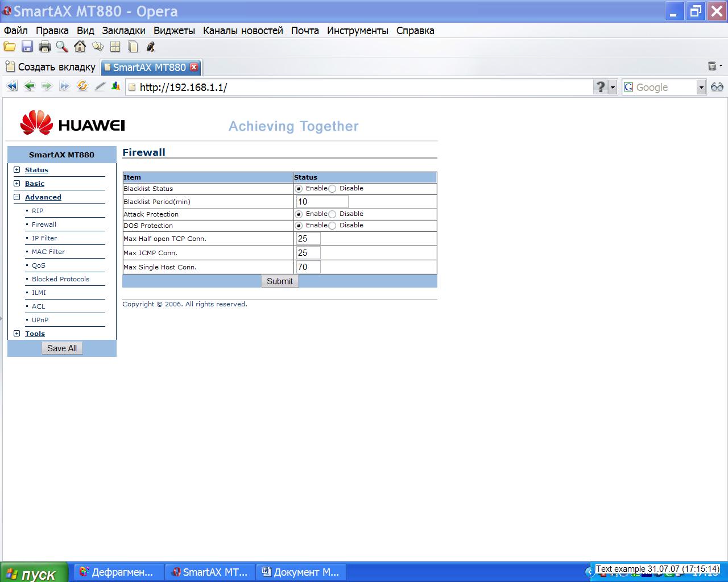Go to the Home page icon

click(80, 47)
